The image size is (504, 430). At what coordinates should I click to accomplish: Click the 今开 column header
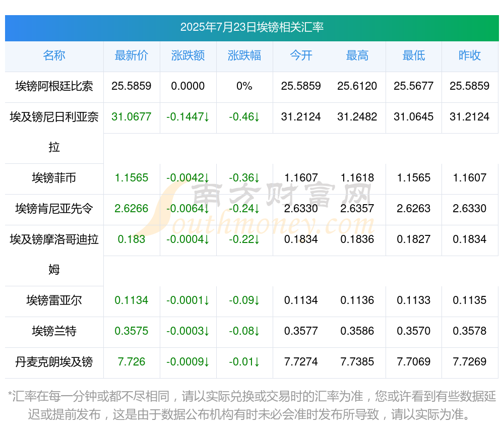pyautogui.click(x=301, y=55)
